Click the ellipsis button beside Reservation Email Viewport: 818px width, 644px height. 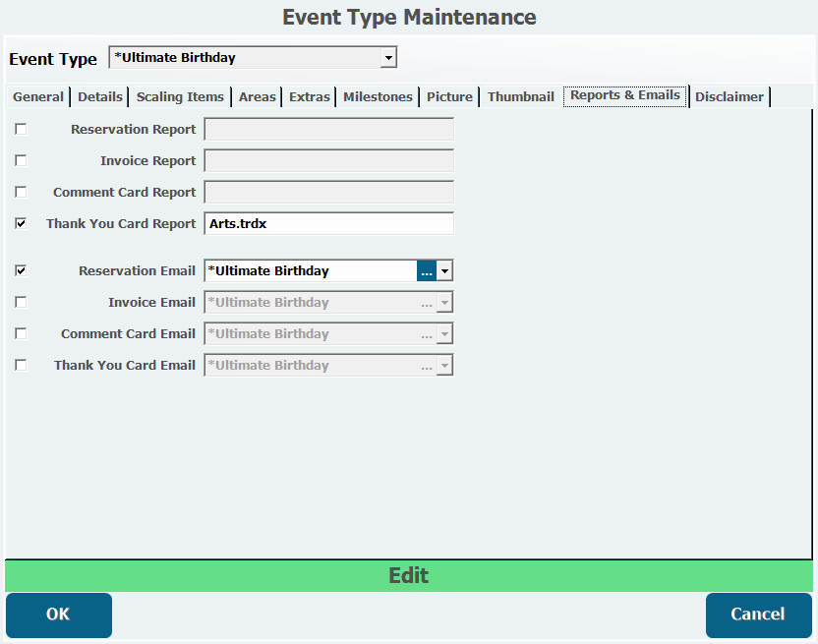(426, 271)
